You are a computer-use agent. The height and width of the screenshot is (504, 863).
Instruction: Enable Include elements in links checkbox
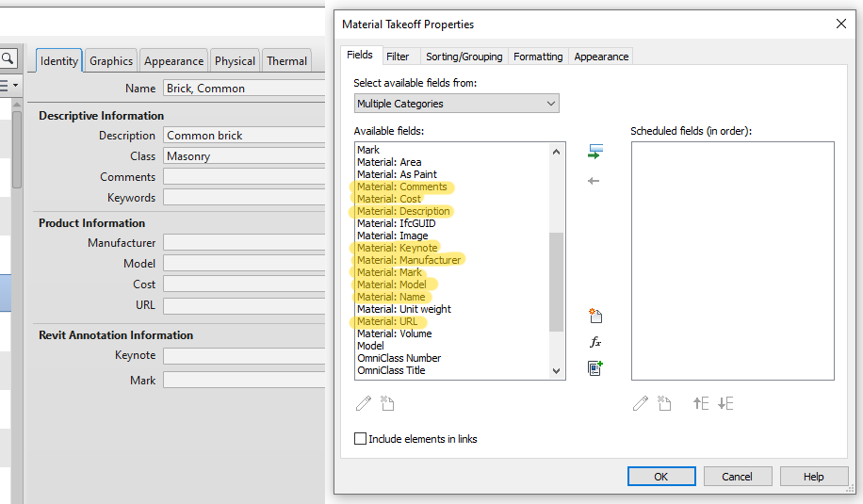360,438
